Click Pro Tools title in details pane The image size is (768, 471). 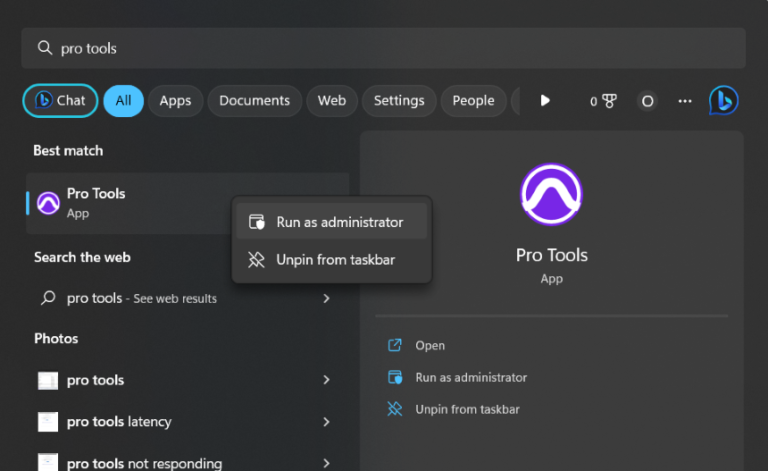[x=552, y=255]
